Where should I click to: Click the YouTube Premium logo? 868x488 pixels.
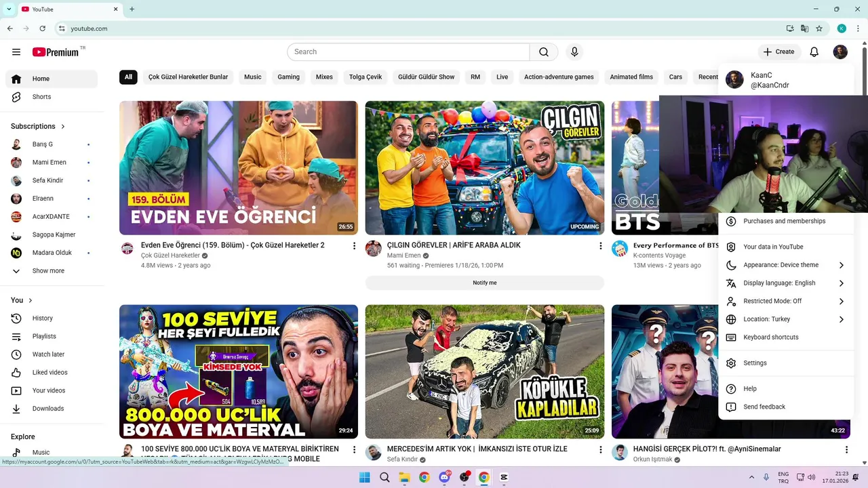(x=56, y=52)
